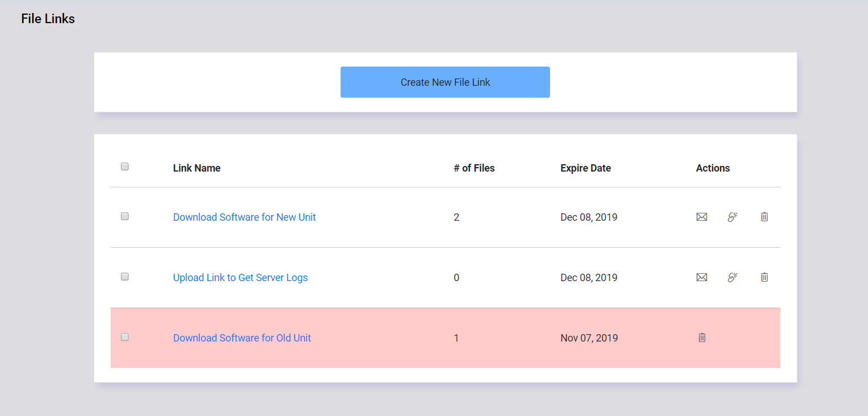Click the File Links page heading
868x416 pixels.
(48, 19)
